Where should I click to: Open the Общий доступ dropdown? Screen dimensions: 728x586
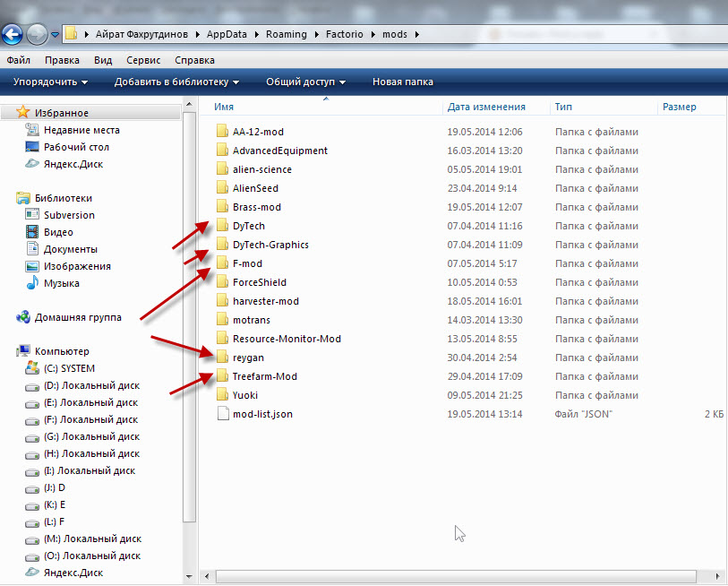[x=305, y=82]
